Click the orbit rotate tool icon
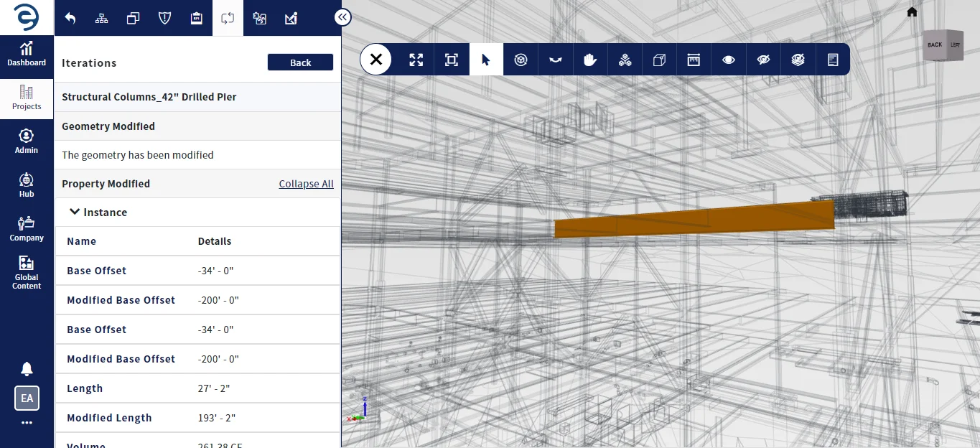 click(521, 60)
